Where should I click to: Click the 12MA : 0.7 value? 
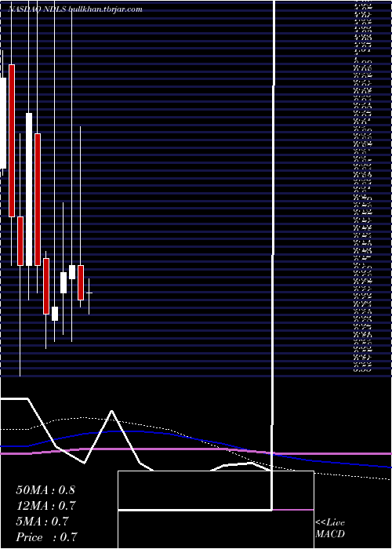[46, 506]
